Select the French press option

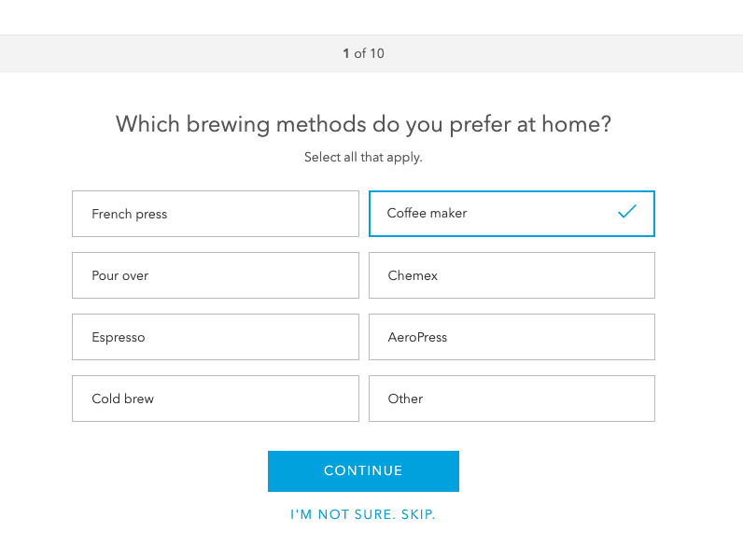point(215,214)
